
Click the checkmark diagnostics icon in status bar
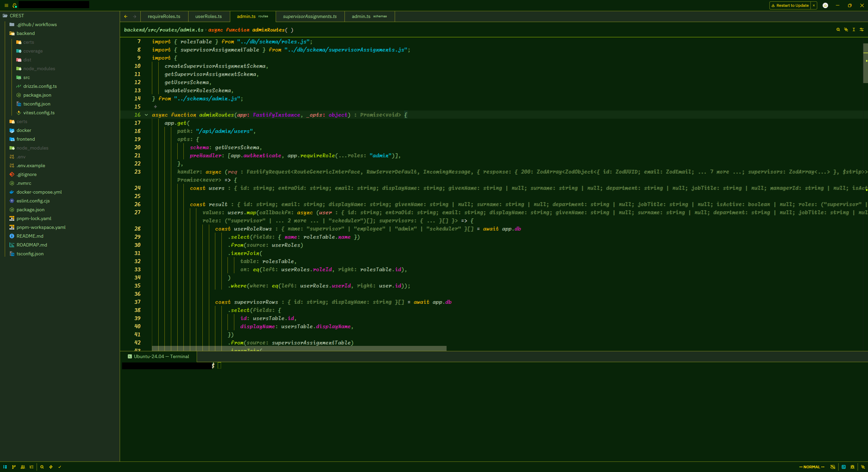tap(60, 467)
